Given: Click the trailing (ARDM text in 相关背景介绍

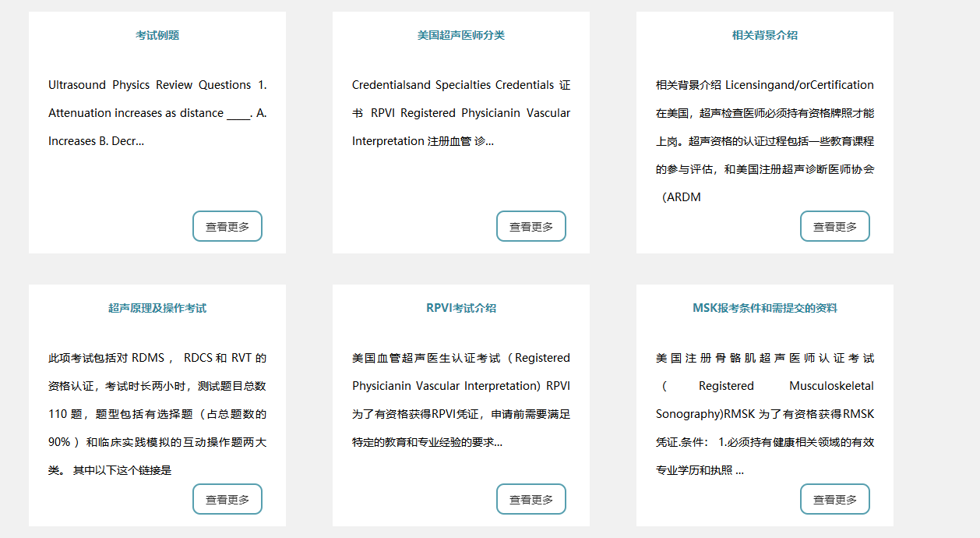Looking at the screenshot, I should pyautogui.click(x=682, y=197).
